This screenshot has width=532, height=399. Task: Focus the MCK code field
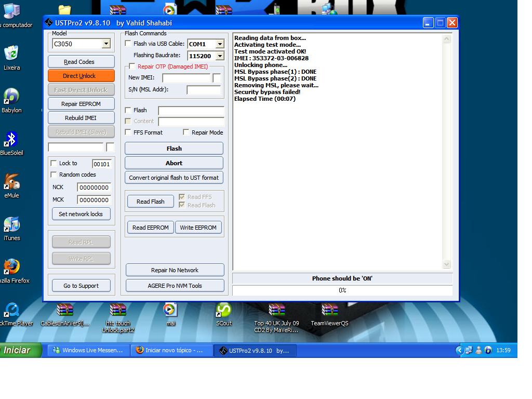[94, 200]
